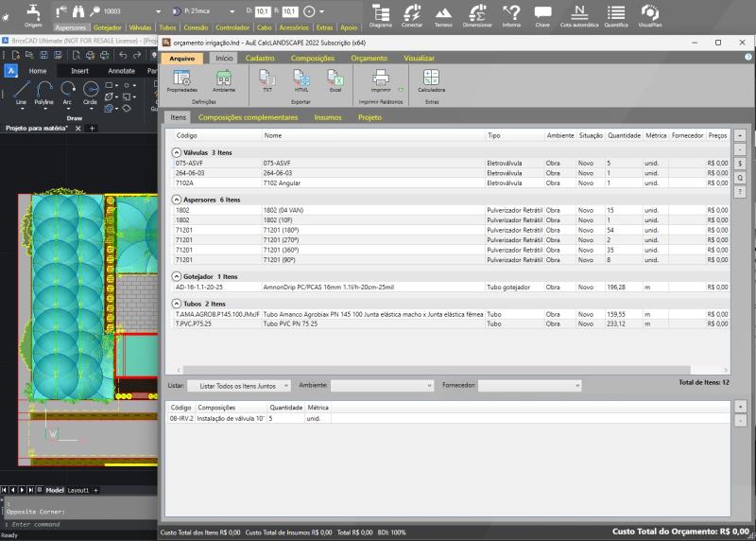Open the Insumos tab
This screenshot has width=756, height=541.
[x=328, y=117]
